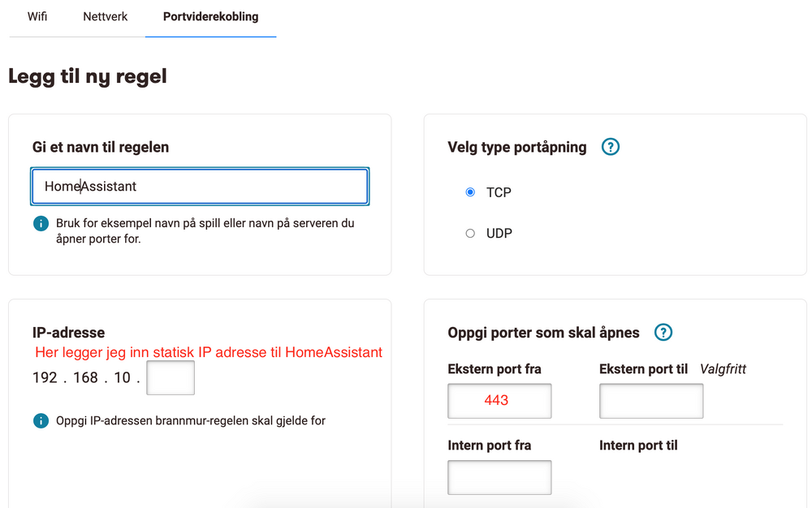Click the red static IP annotation text
The image size is (812, 508).
(x=209, y=352)
